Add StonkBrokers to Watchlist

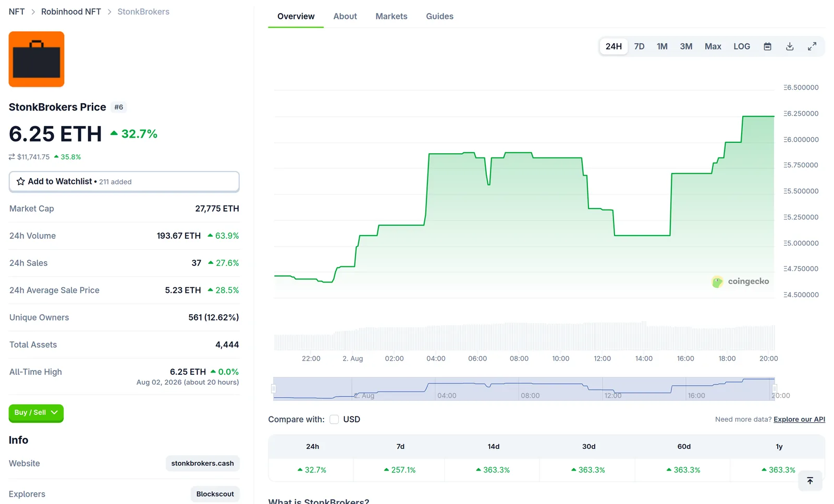[124, 181]
